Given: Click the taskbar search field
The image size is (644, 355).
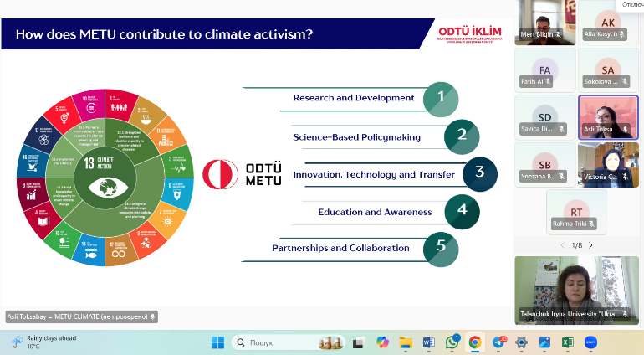Looking at the screenshot, I should 276,342.
